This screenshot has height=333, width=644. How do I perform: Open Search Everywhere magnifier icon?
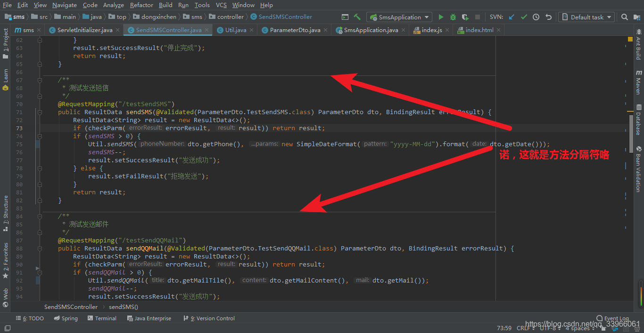click(x=625, y=17)
